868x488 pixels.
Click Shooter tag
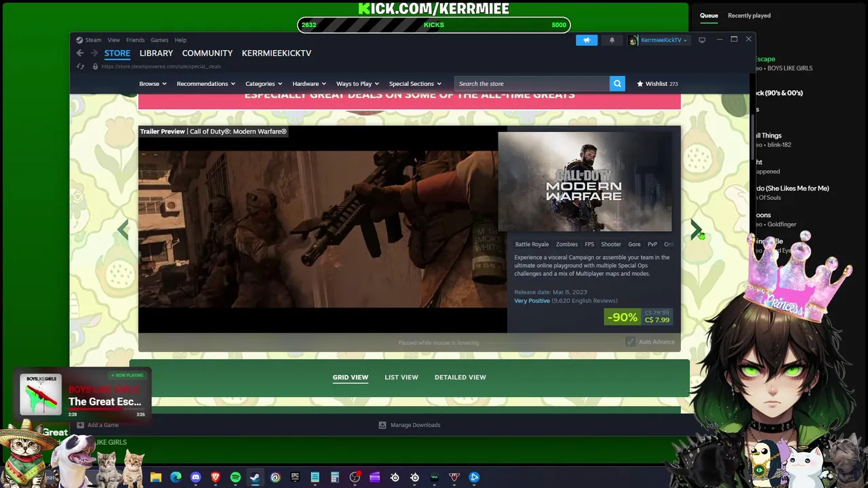611,244
